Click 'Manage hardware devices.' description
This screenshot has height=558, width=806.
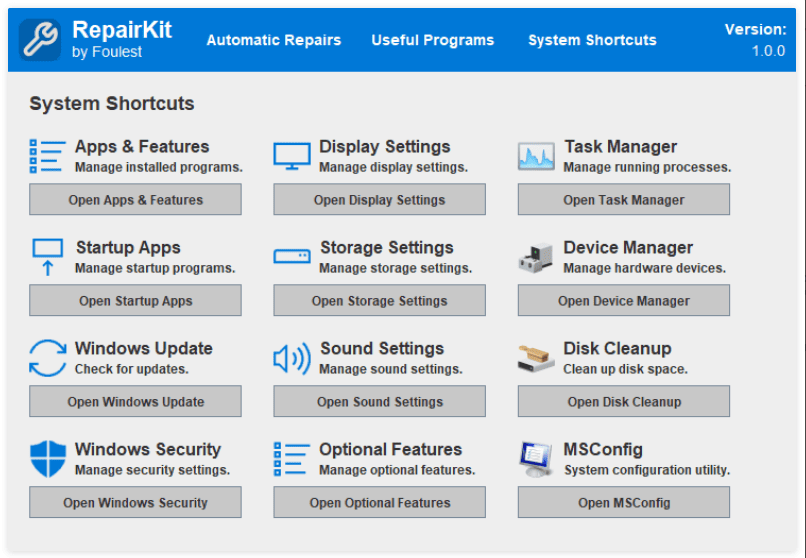[645, 268]
